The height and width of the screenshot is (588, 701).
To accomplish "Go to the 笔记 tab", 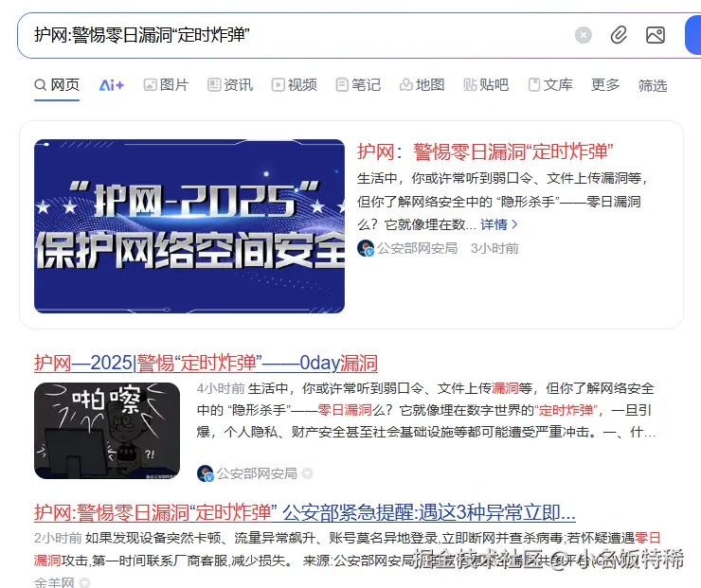I will point(358,84).
